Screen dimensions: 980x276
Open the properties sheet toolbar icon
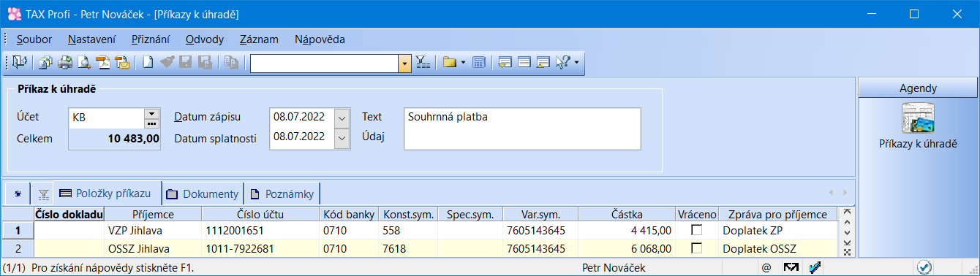pyautogui.click(x=46, y=63)
